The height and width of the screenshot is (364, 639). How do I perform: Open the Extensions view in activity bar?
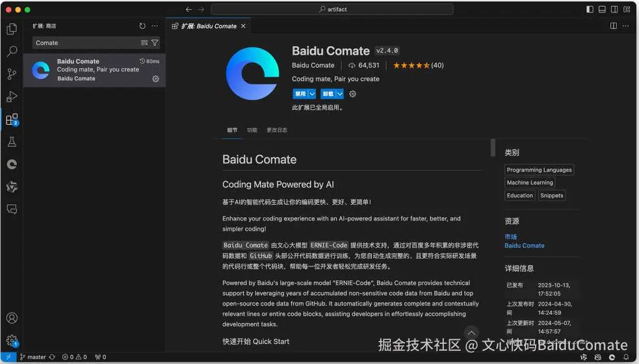point(12,120)
